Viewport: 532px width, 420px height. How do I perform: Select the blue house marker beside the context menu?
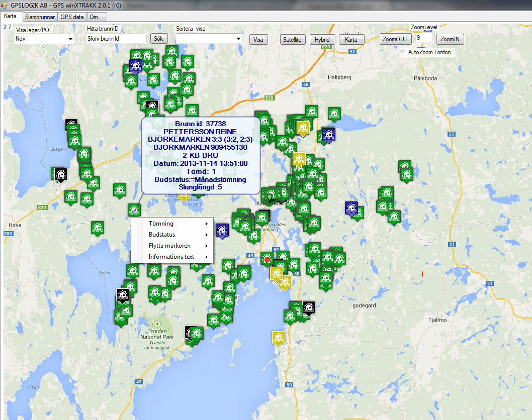tap(222, 230)
